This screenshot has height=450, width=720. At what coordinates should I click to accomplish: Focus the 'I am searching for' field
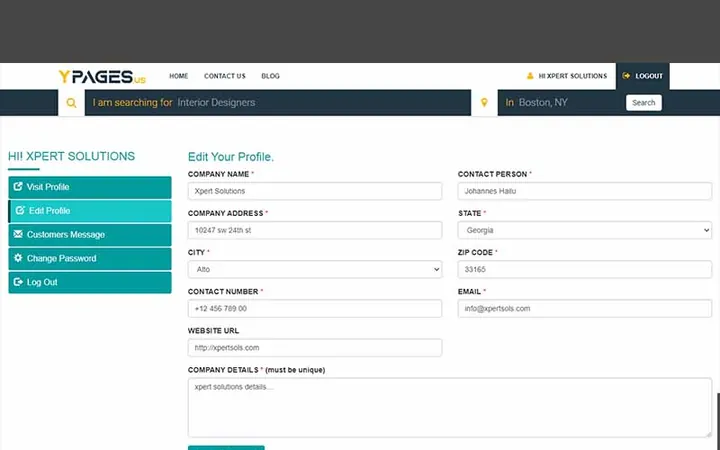pyautogui.click(x=278, y=103)
